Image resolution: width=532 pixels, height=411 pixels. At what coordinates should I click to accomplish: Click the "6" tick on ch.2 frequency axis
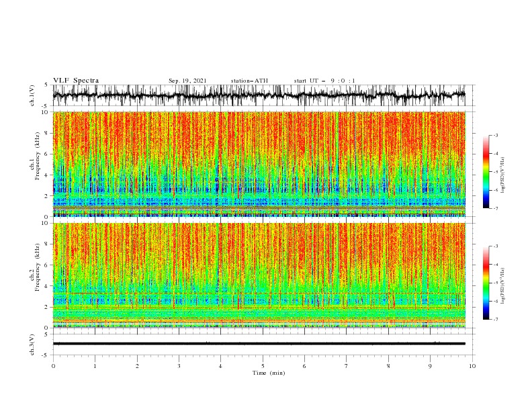pos(46,265)
